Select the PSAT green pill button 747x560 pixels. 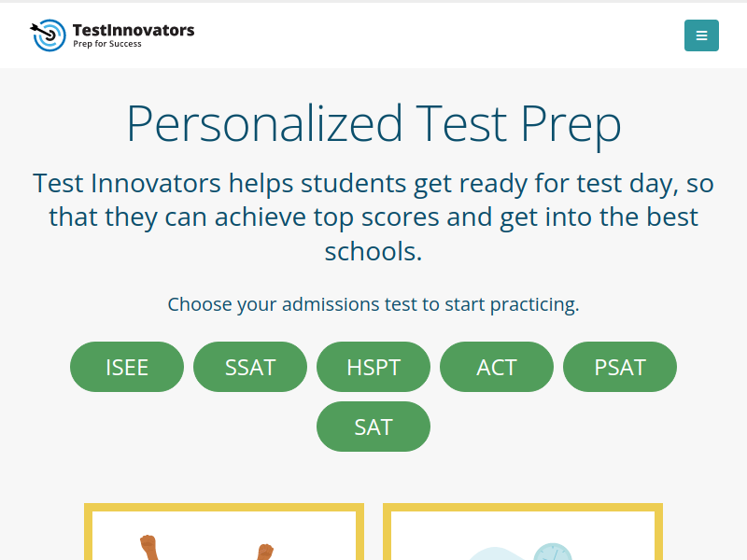pyautogui.click(x=620, y=367)
